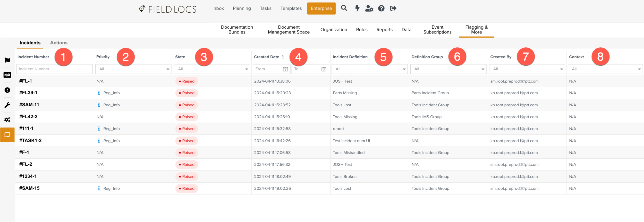
Task: Click 'Tools Broken' definition cell
Action: [344, 176]
